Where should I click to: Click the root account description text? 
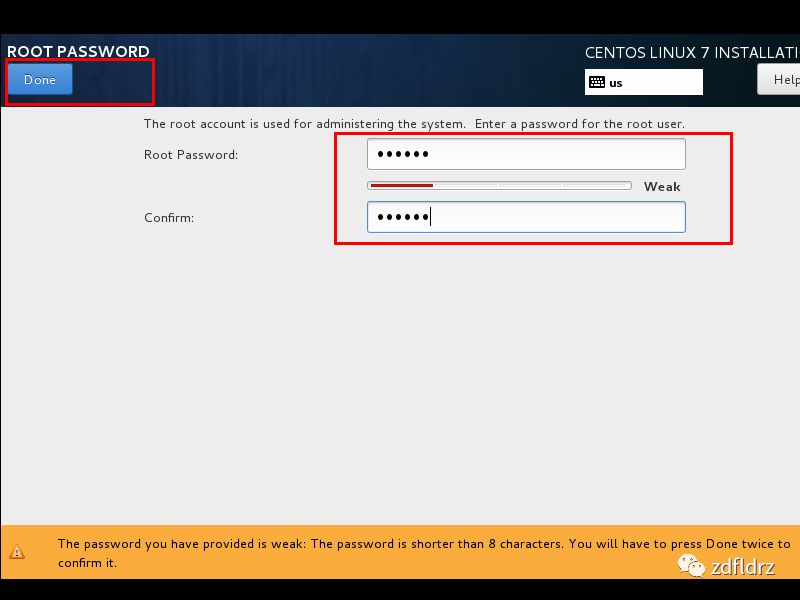[x=414, y=124]
